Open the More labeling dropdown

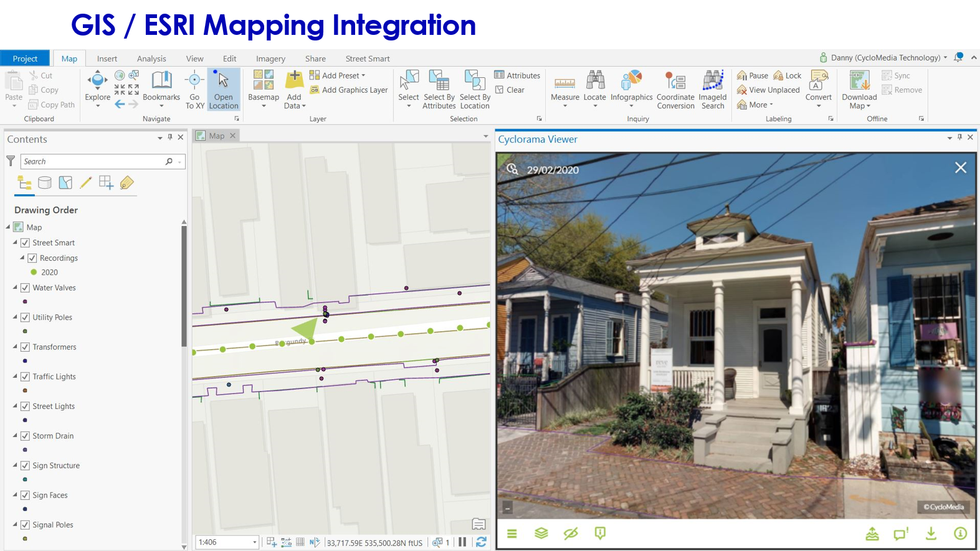point(754,105)
